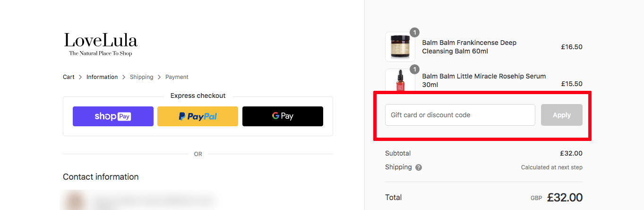The height and width of the screenshot is (210, 644).
Task: Select the Information breadcrumb step
Action: pyautogui.click(x=102, y=77)
